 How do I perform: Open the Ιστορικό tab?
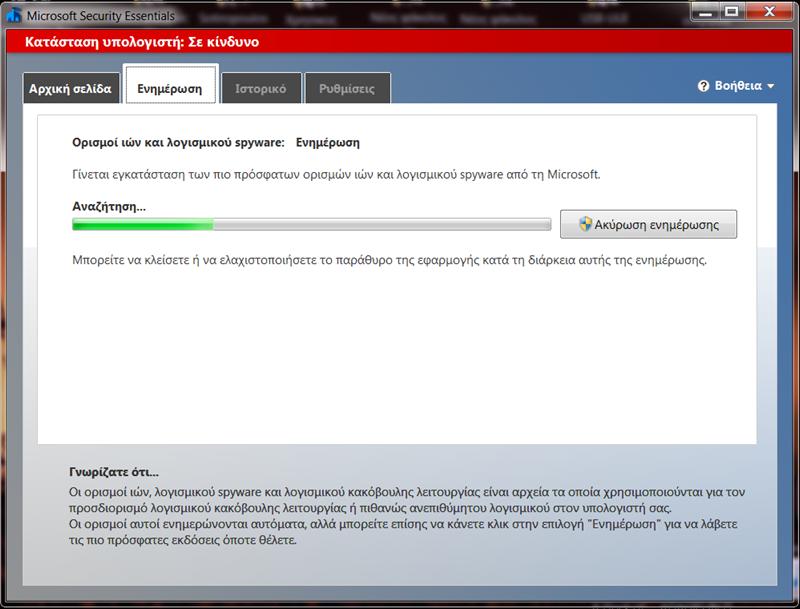click(261, 89)
